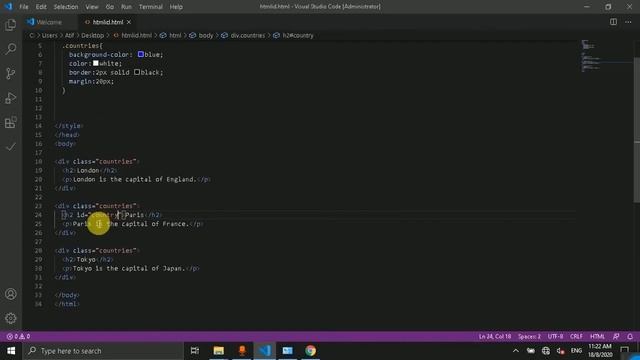Open Google Chrome from the taskbar

(x=311, y=351)
